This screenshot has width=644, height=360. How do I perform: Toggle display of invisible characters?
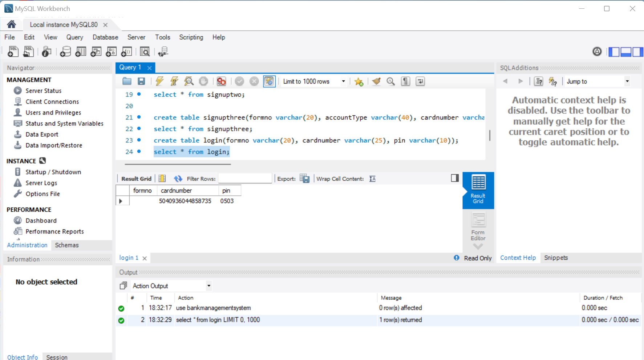[405, 81]
